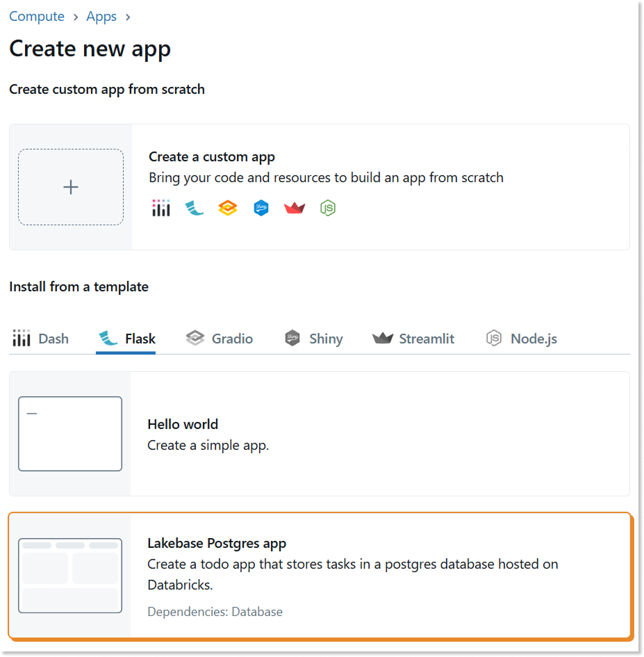Click the Hello world template thumbnail
Image resolution: width=644 pixels, height=657 pixels.
(70, 434)
